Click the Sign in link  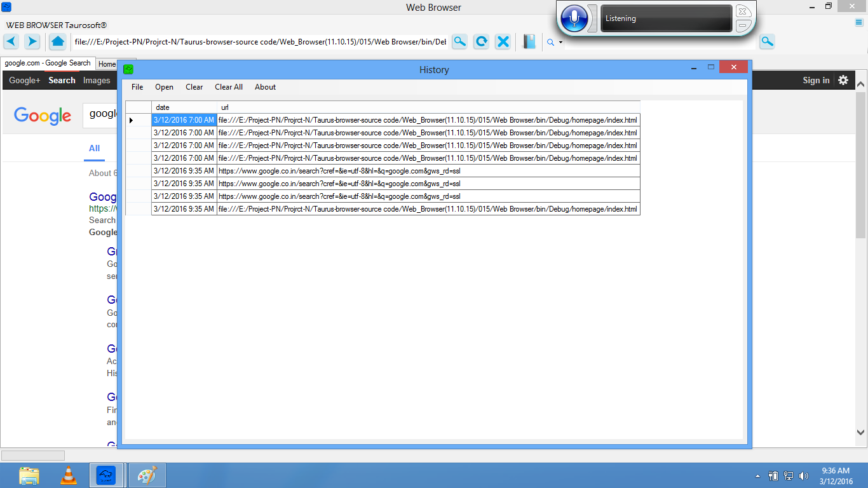point(816,80)
